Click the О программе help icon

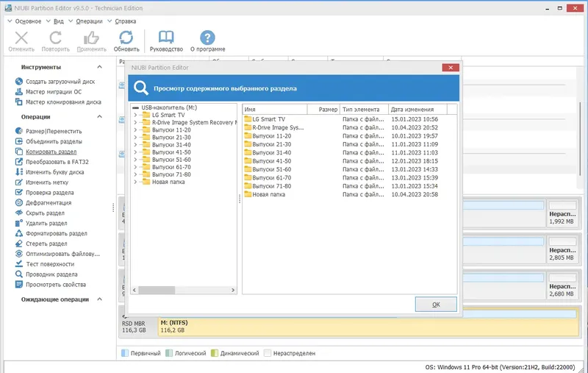pyautogui.click(x=207, y=38)
